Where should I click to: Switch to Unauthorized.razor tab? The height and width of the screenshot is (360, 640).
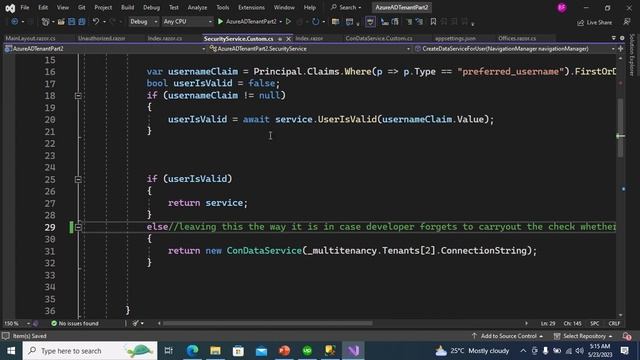tap(102, 38)
